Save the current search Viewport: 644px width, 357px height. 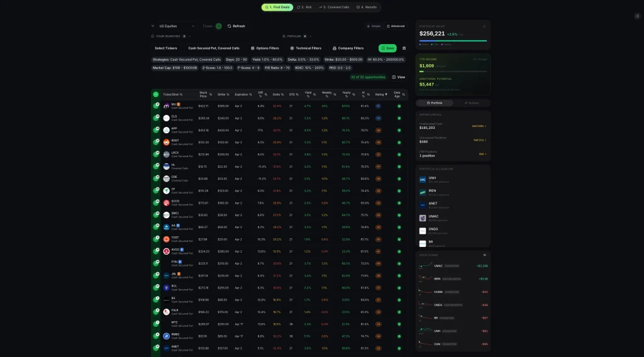click(x=387, y=48)
